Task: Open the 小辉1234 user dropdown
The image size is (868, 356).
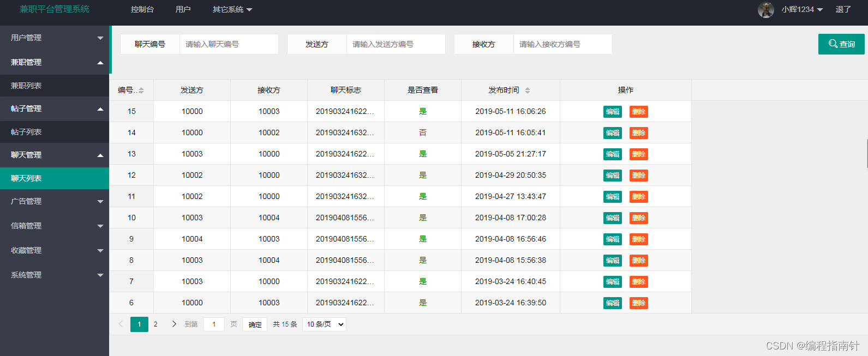Action: coord(802,9)
